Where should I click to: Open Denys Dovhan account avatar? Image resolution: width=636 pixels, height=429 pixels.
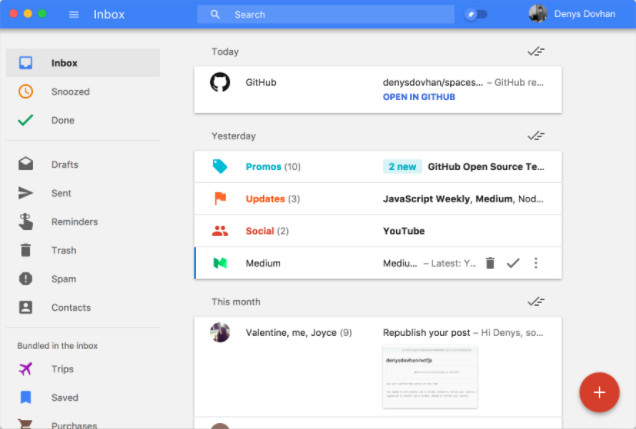pos(538,14)
